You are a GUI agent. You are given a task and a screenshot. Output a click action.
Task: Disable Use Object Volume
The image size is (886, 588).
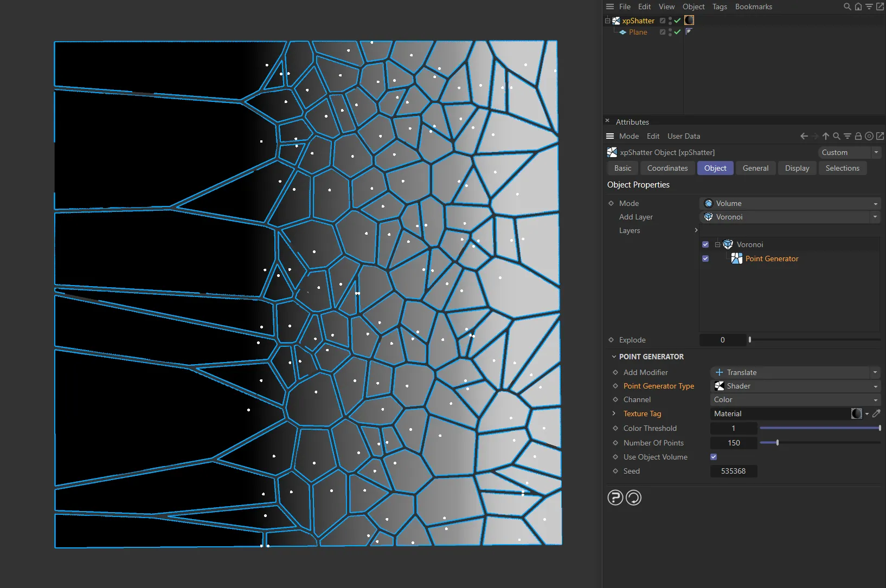[x=713, y=457]
